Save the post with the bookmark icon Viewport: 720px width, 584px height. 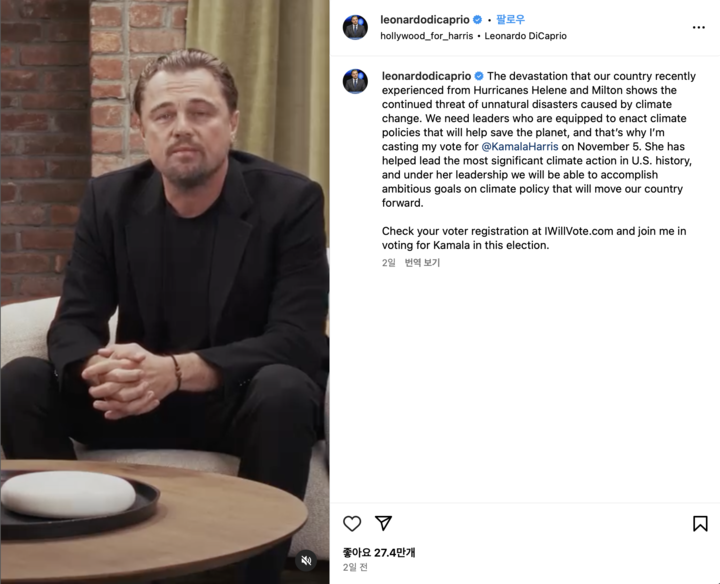(700, 523)
